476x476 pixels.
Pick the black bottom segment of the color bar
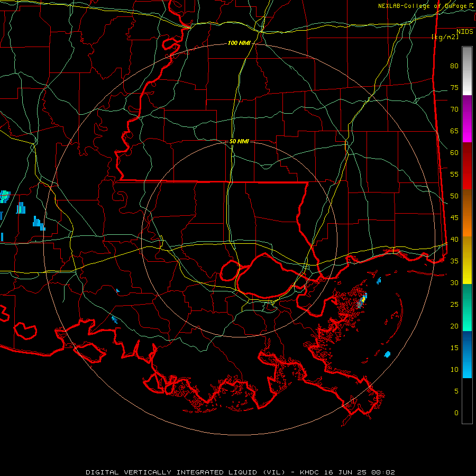(467, 400)
